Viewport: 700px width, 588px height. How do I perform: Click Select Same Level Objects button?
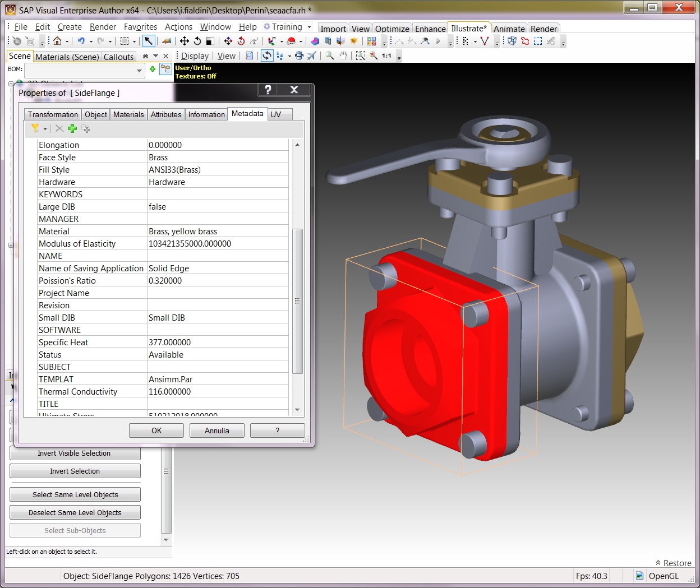coord(75,494)
